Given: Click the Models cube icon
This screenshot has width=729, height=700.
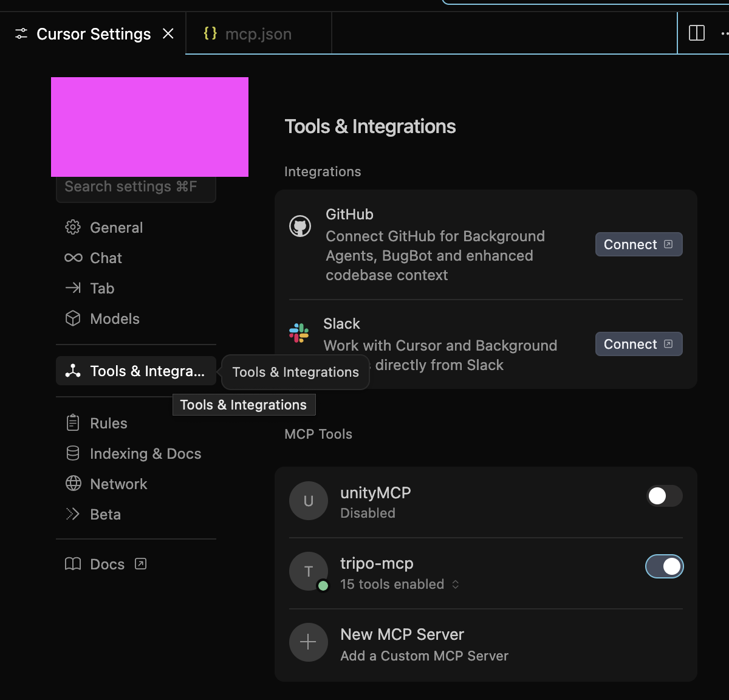Looking at the screenshot, I should [73, 318].
